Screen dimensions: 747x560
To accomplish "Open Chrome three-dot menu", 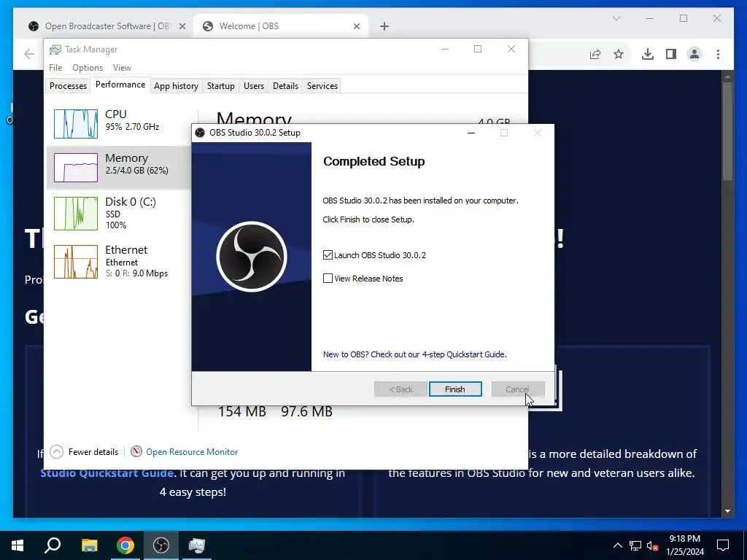I will pos(718,54).
